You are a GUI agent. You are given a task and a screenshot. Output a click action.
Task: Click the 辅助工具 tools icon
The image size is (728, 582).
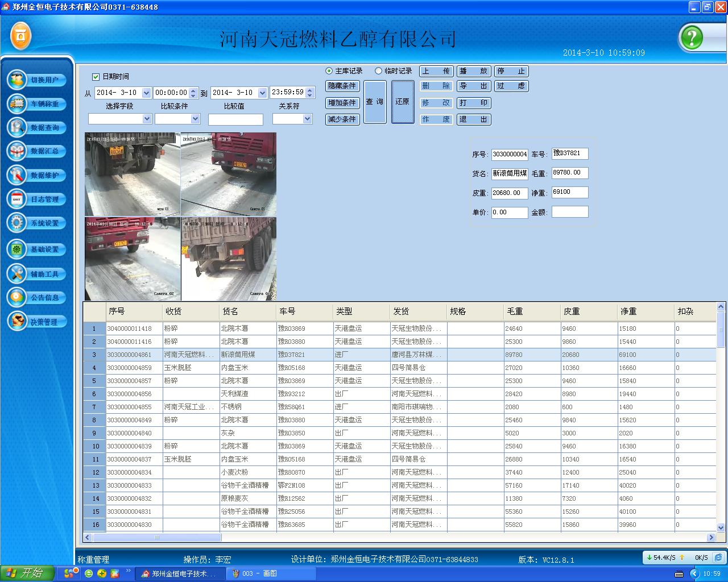[17, 274]
